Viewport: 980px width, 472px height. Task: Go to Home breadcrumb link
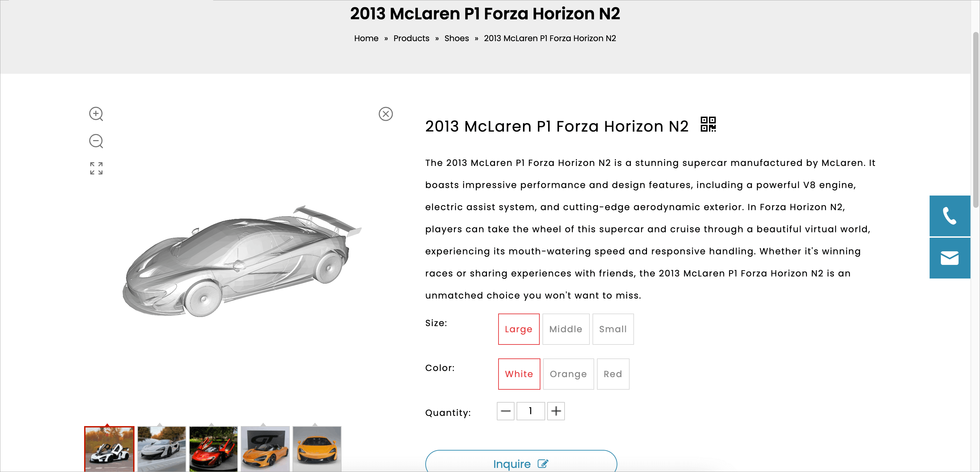pos(366,38)
